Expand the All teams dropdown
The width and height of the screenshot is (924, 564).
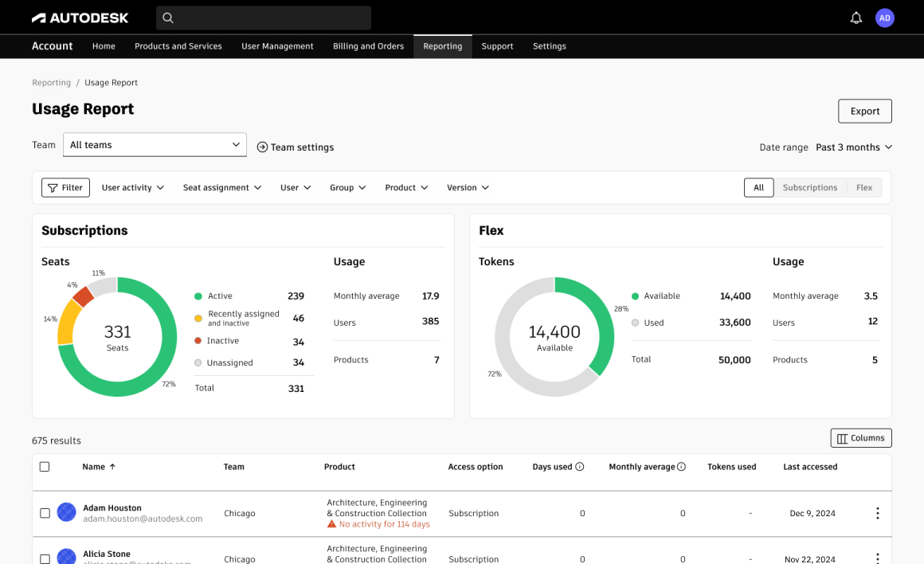155,145
